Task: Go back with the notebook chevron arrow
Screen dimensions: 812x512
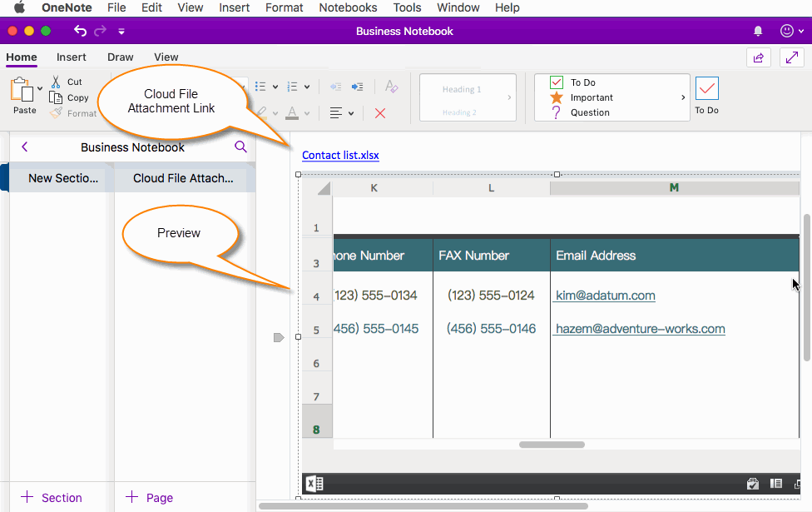Action: pyautogui.click(x=24, y=147)
